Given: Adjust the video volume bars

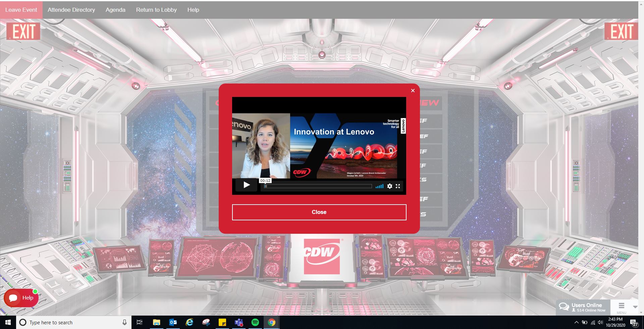Looking at the screenshot, I should point(379,186).
